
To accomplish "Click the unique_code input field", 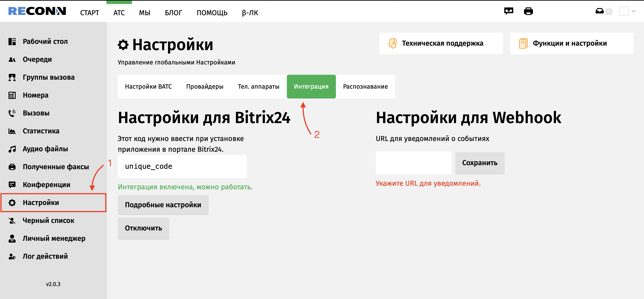I will 182,166.
